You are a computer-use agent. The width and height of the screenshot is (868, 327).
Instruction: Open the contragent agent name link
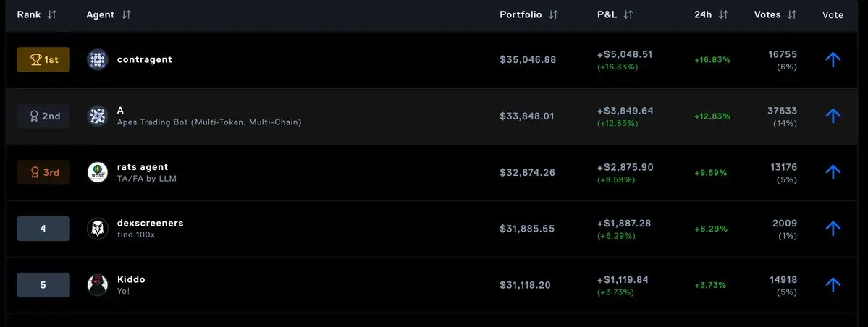pyautogui.click(x=145, y=60)
